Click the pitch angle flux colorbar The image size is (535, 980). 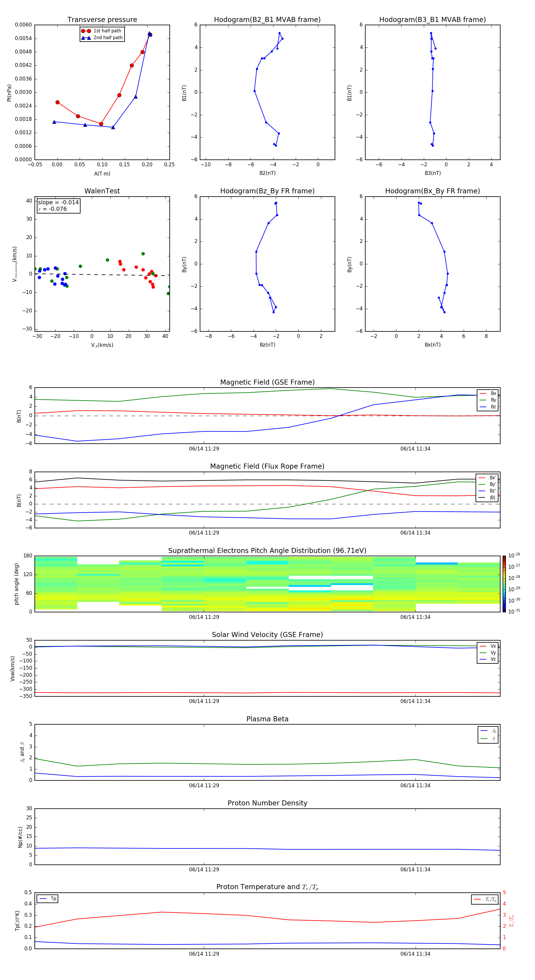point(504,584)
